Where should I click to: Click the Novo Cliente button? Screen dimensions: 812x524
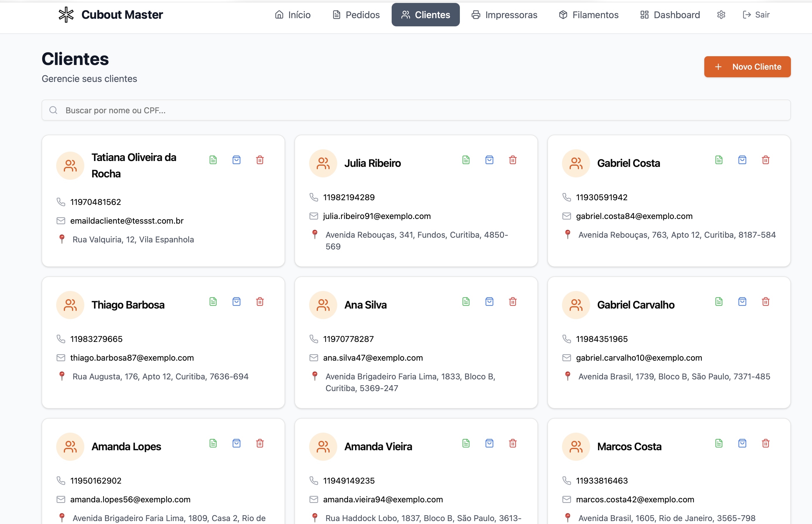pyautogui.click(x=747, y=67)
